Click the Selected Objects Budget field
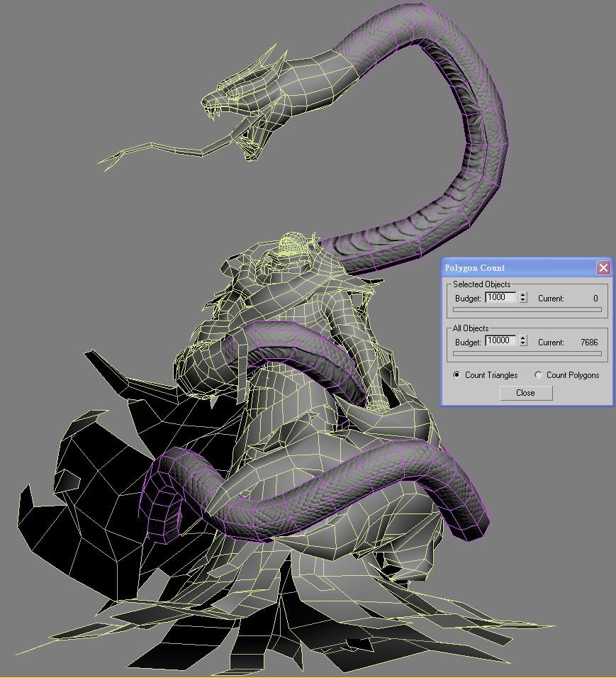This screenshot has width=616, height=678. pos(500,298)
